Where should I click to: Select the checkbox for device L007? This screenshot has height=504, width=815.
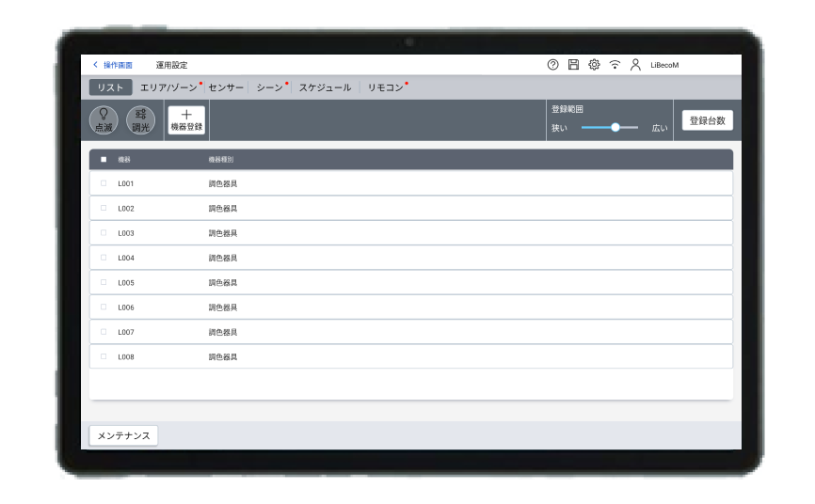104,332
